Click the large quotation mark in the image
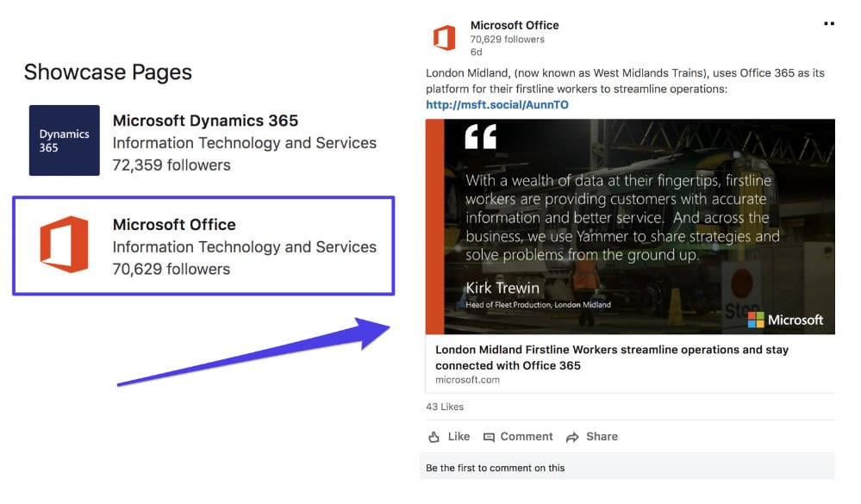The image size is (861, 504). click(481, 139)
